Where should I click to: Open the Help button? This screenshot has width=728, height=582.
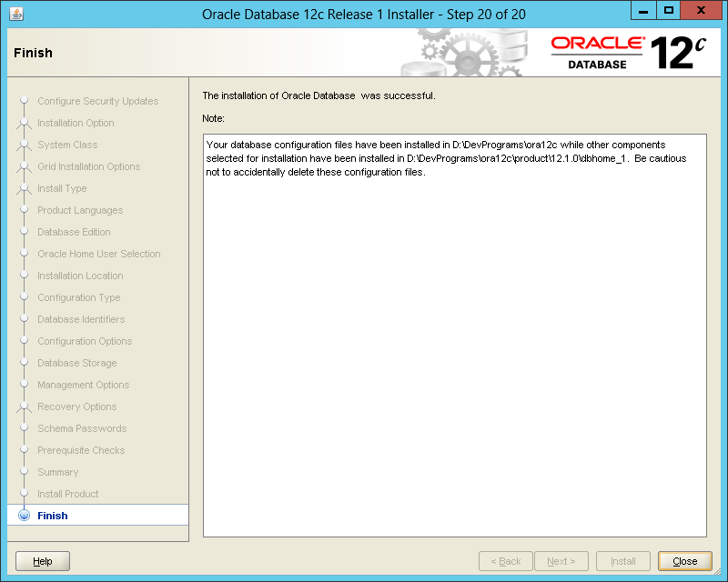(43, 561)
